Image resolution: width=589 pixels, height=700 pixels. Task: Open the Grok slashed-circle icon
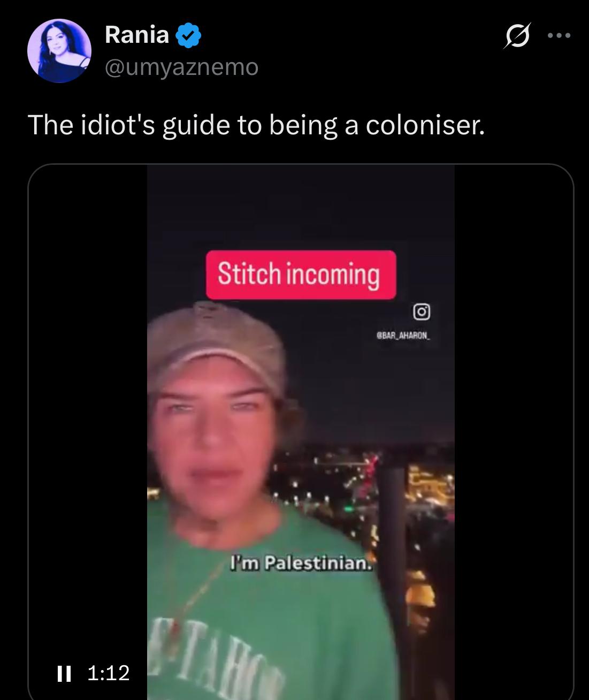[x=517, y=36]
